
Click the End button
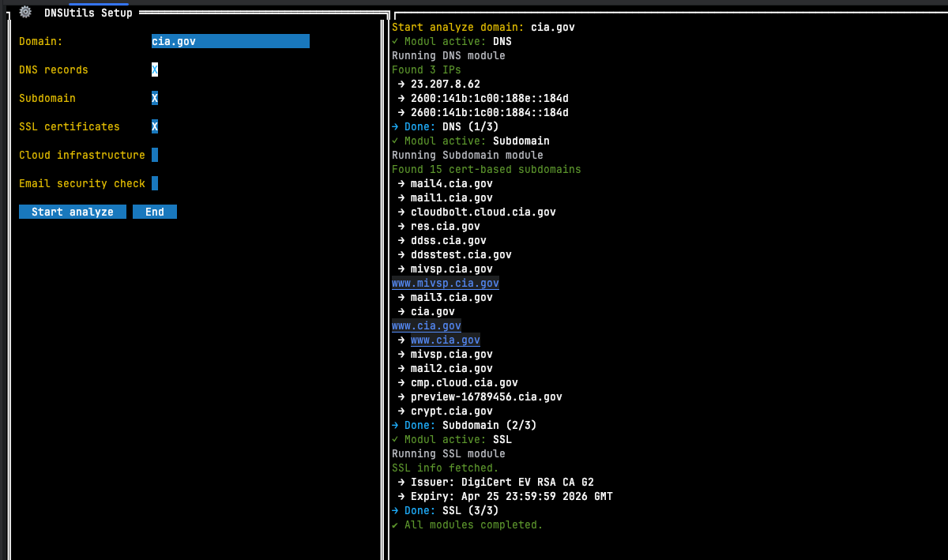(155, 212)
